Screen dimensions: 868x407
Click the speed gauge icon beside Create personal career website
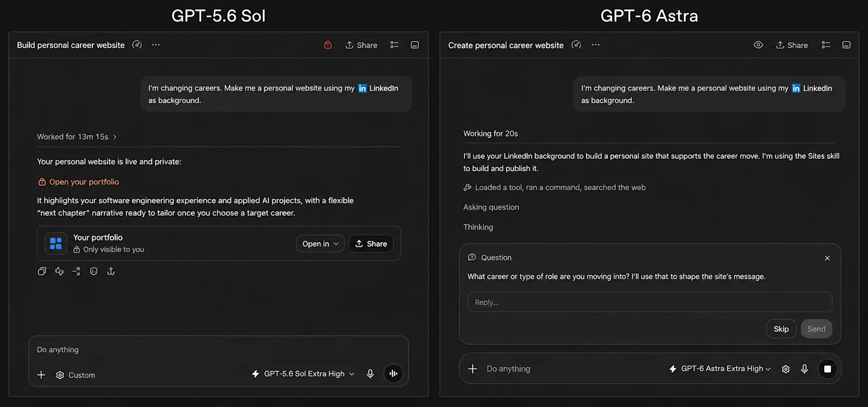(x=577, y=45)
